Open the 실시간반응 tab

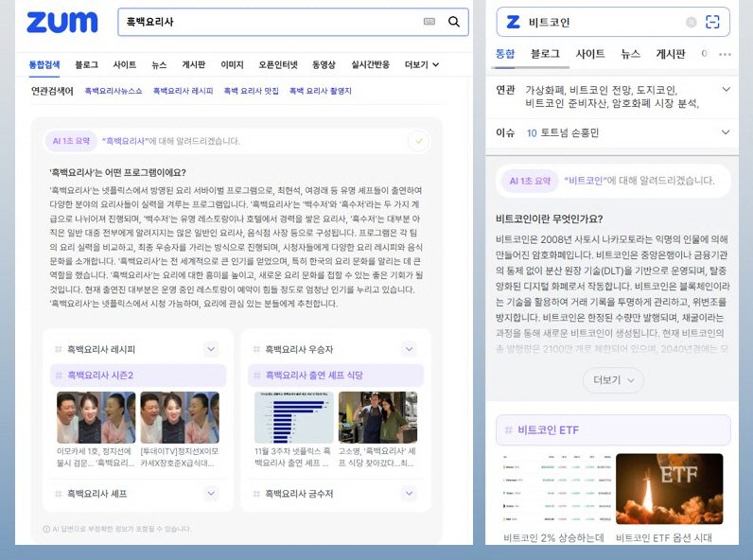point(370,65)
